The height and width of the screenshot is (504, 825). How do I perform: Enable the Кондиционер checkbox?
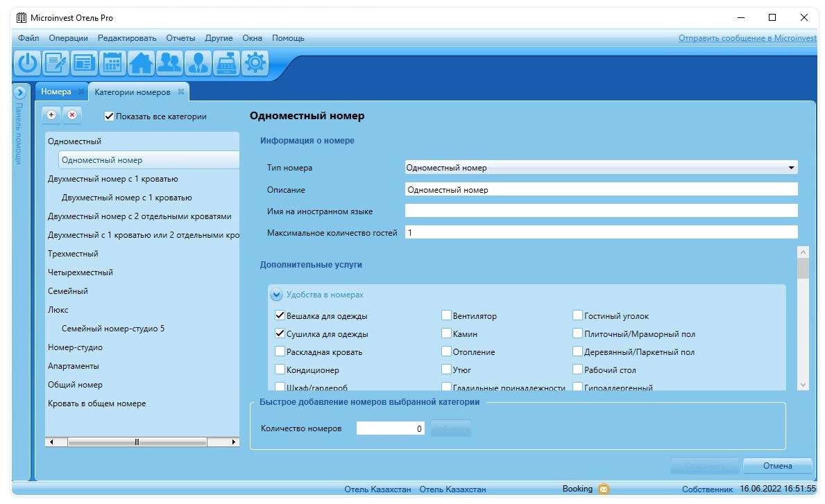[280, 370]
